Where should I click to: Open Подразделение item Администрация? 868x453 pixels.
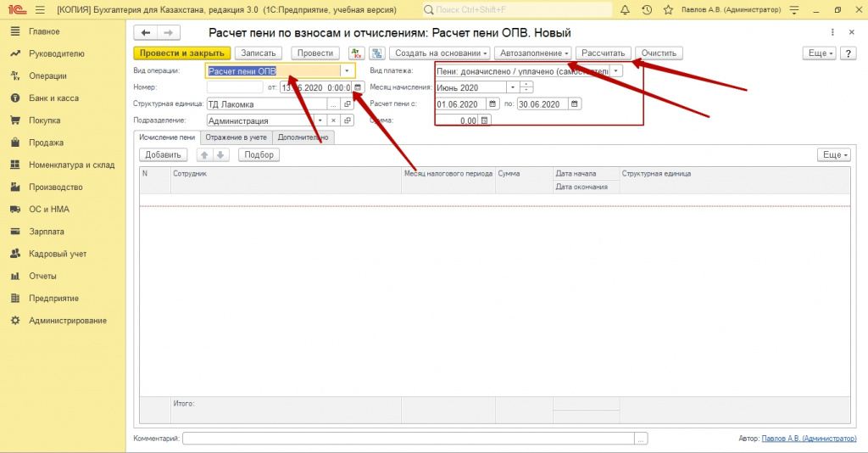(x=348, y=120)
